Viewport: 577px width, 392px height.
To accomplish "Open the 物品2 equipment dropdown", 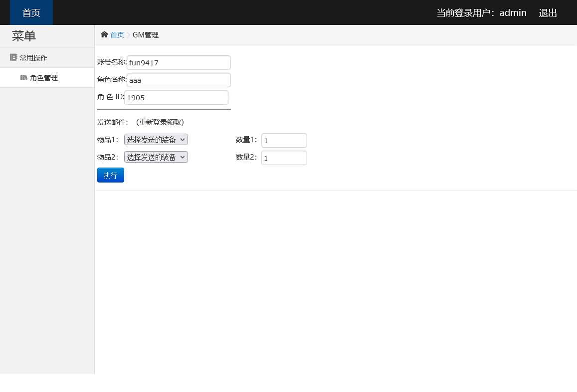I will [x=156, y=157].
